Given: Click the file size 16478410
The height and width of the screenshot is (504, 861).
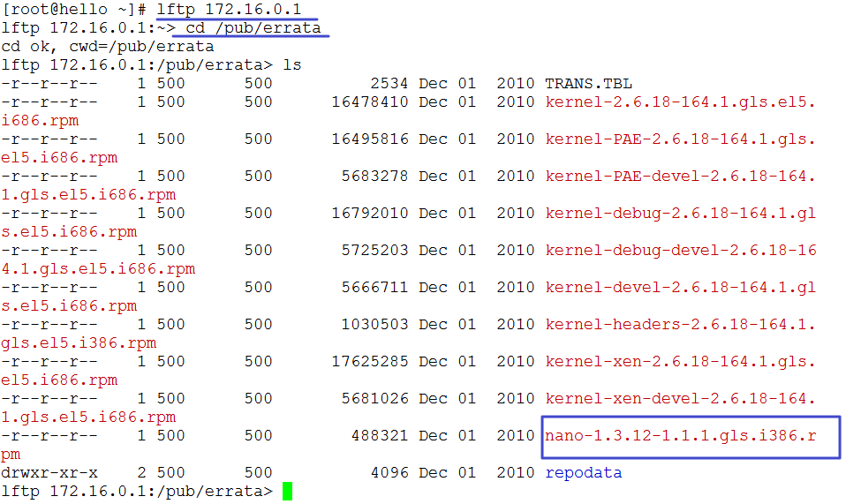Looking at the screenshot, I should point(369,102).
